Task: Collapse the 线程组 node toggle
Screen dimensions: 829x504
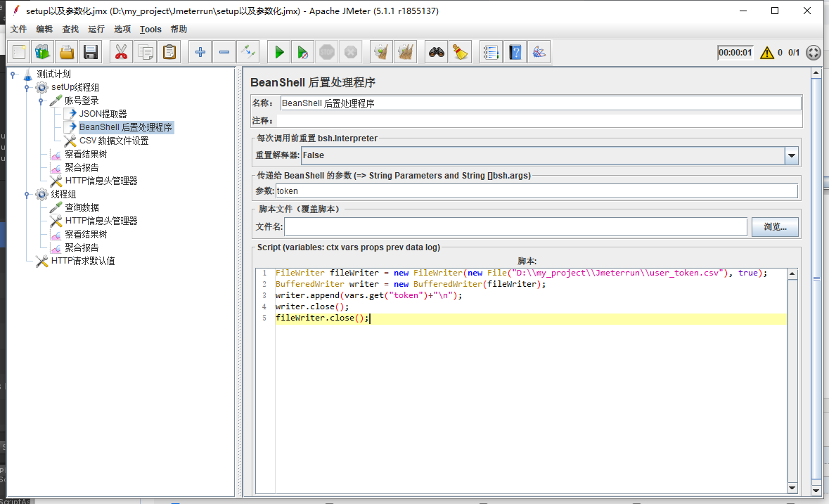Action: [x=27, y=195]
